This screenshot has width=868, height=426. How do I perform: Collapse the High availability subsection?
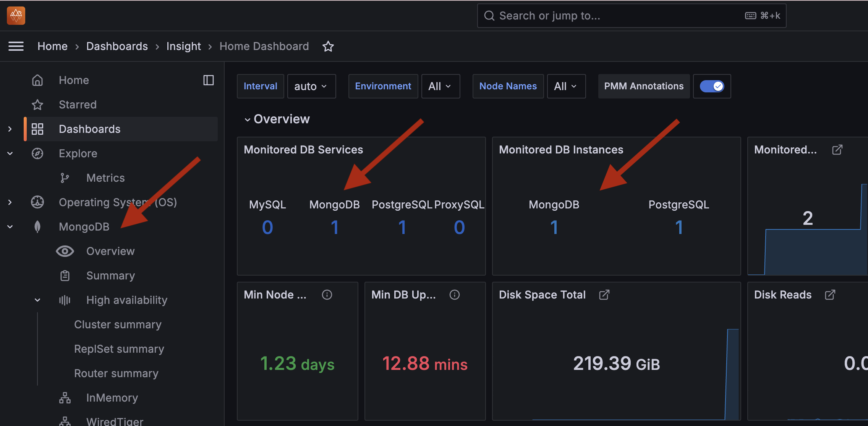point(37,300)
